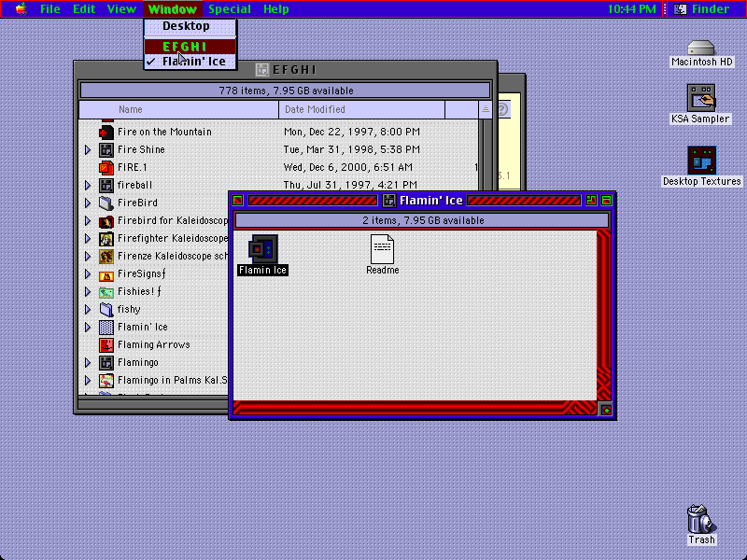
Task: Open the Finder application menu icon
Action: [x=681, y=8]
